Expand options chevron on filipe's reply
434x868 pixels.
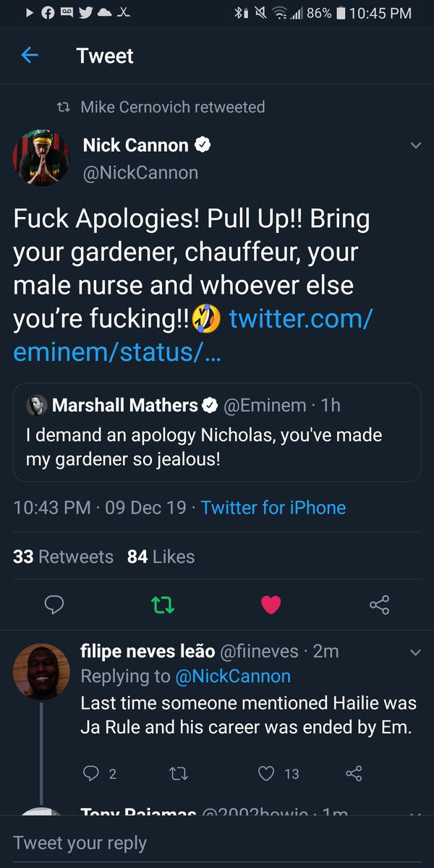415,653
